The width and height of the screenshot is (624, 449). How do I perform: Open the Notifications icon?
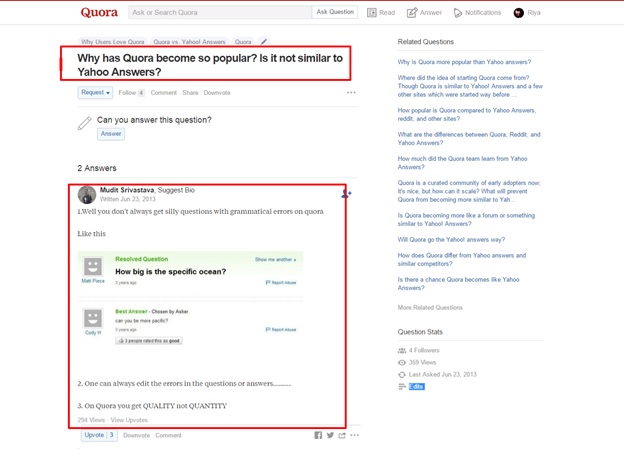(x=458, y=13)
